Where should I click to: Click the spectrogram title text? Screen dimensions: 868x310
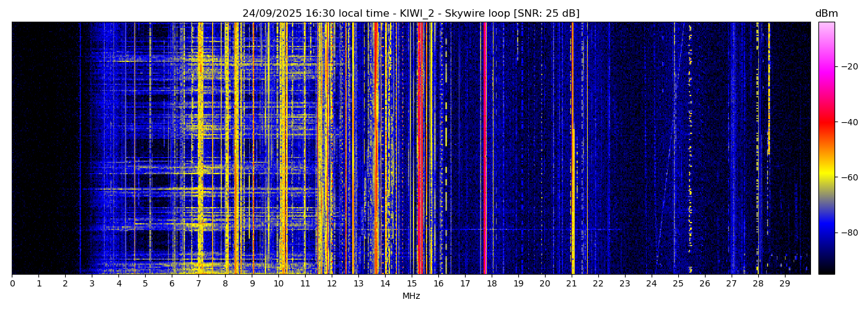(410, 14)
